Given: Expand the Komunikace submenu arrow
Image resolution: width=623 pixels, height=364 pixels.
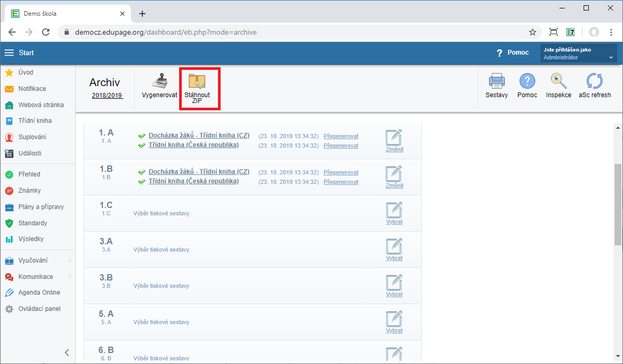Looking at the screenshot, I should pyautogui.click(x=69, y=277).
